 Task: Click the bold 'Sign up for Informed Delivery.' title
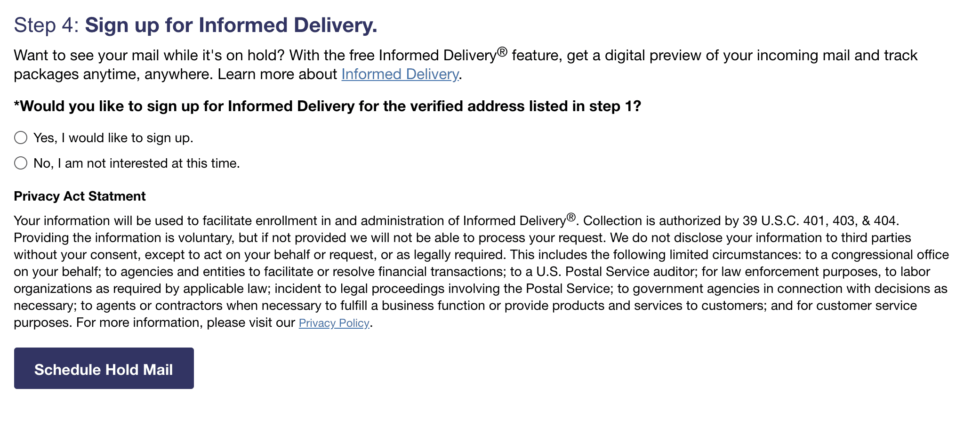click(x=231, y=25)
